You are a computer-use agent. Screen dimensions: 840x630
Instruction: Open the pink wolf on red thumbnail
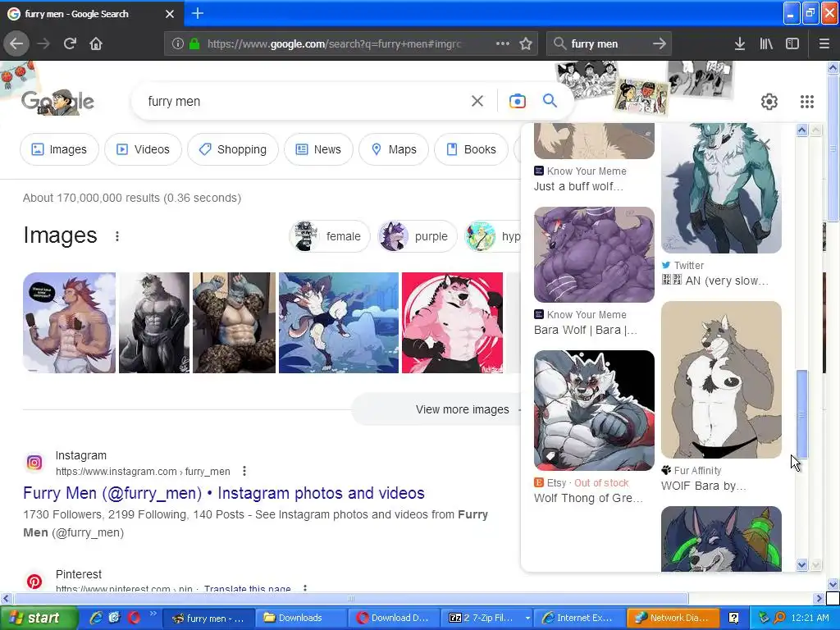[452, 322]
